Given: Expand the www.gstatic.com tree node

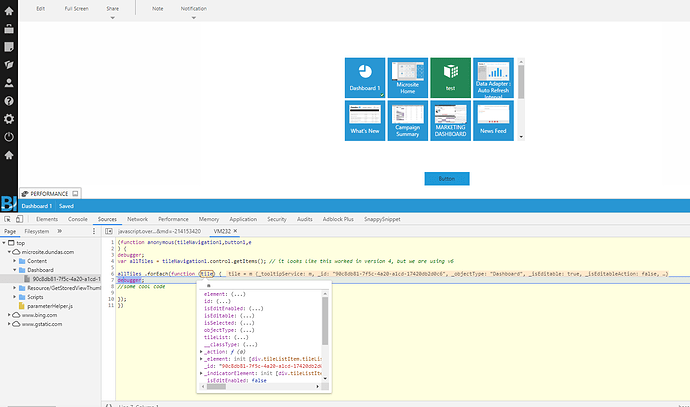Looking at the screenshot, I should 9,324.
